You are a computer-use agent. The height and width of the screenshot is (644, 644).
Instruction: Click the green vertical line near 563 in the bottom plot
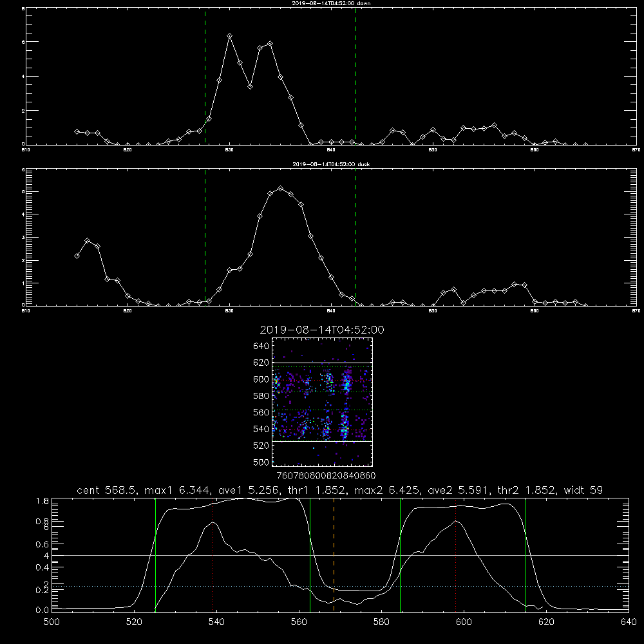(x=310, y=555)
